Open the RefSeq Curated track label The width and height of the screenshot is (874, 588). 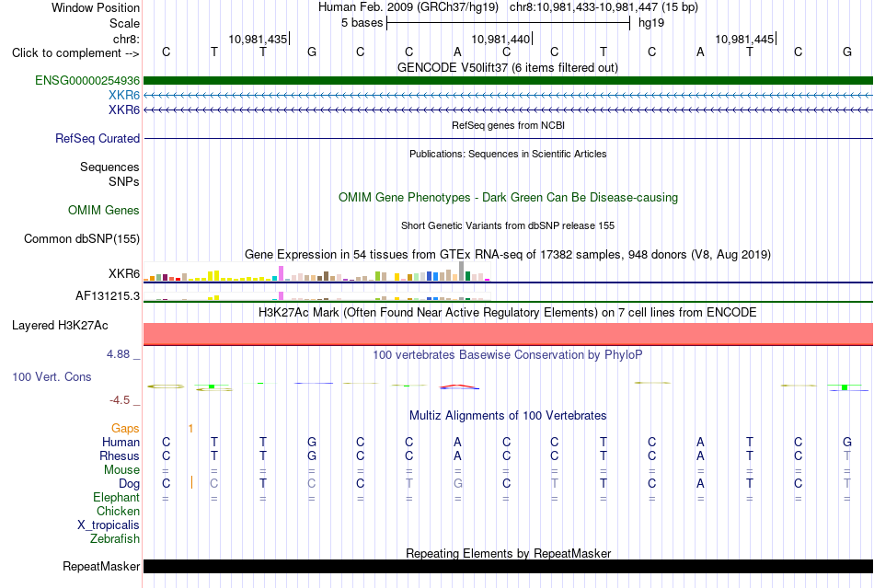coord(97,138)
